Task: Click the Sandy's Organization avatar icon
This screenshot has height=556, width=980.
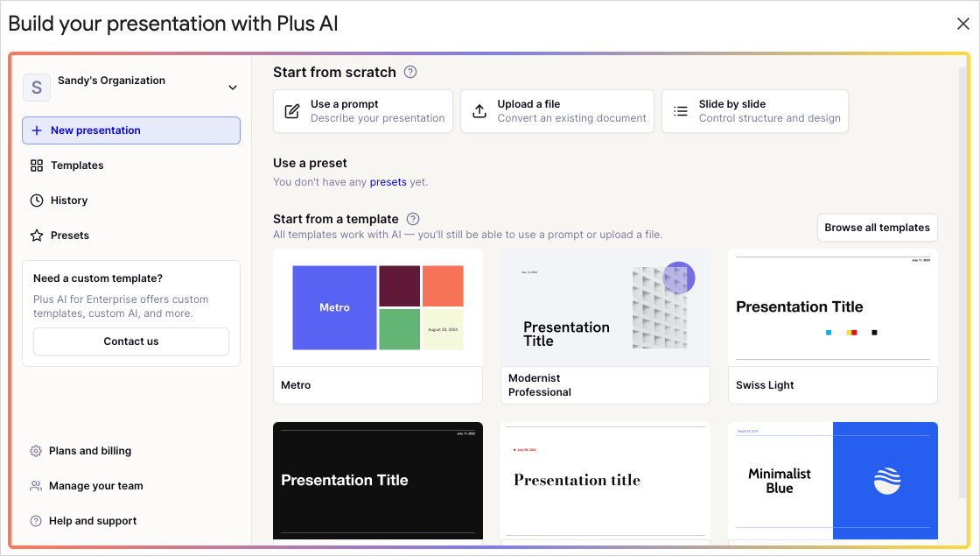Action: coord(37,88)
